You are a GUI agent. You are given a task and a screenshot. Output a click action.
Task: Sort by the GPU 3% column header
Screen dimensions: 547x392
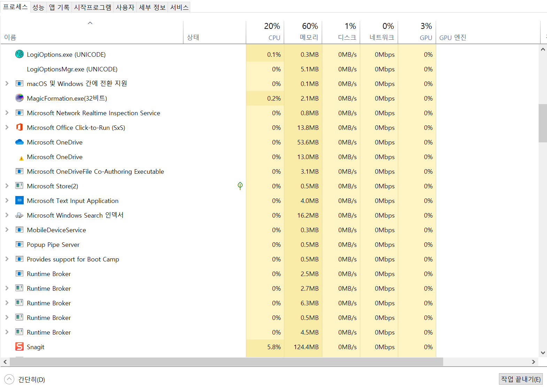tap(417, 32)
